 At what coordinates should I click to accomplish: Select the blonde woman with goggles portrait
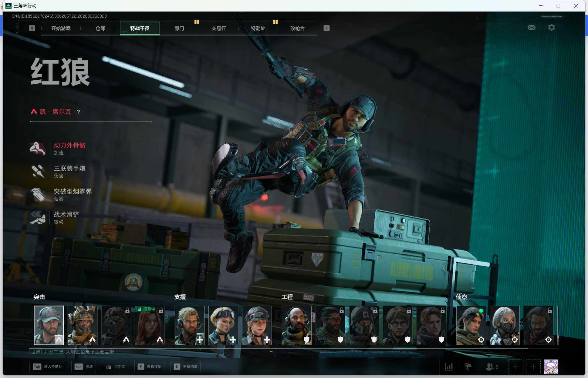tap(223, 325)
